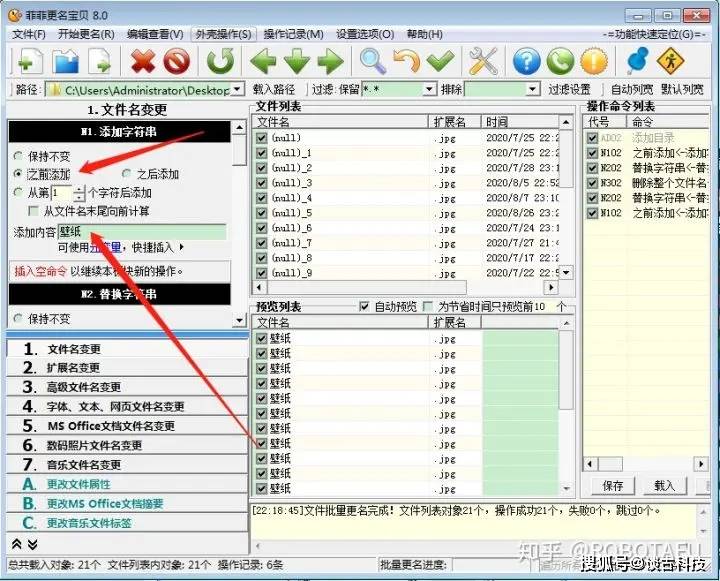Viewport: 720px width, 581px height.
Task: Expand the 快捷插入 arrow
Action: (x=181, y=247)
